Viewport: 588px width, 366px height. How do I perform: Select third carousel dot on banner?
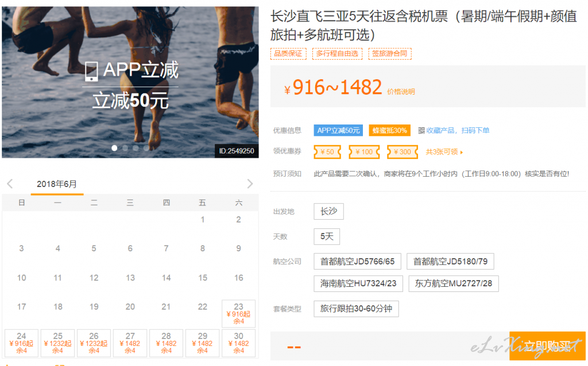[136, 148]
